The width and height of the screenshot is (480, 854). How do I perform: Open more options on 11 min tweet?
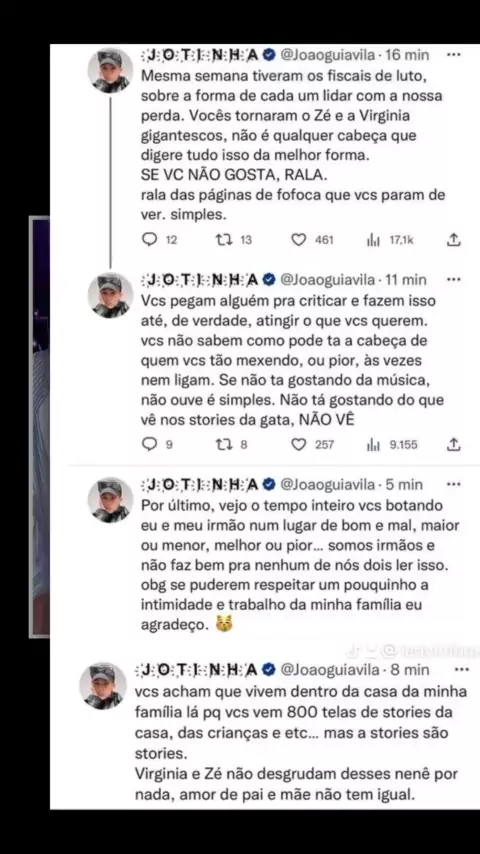(x=454, y=279)
